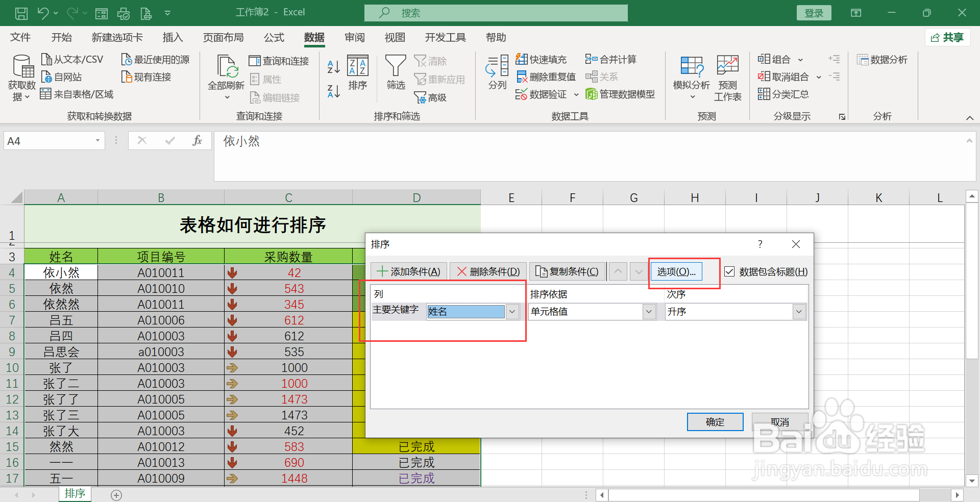This screenshot has width=980, height=502.
Task: Open the 开发工具 ribbon tab
Action: (445, 37)
